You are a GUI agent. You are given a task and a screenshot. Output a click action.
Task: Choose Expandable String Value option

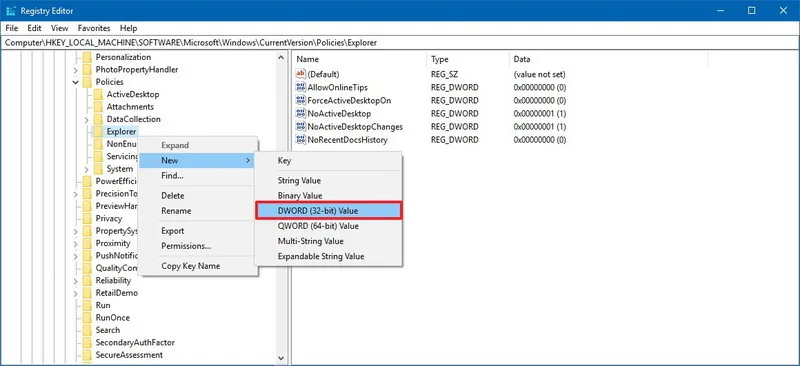(x=329, y=256)
